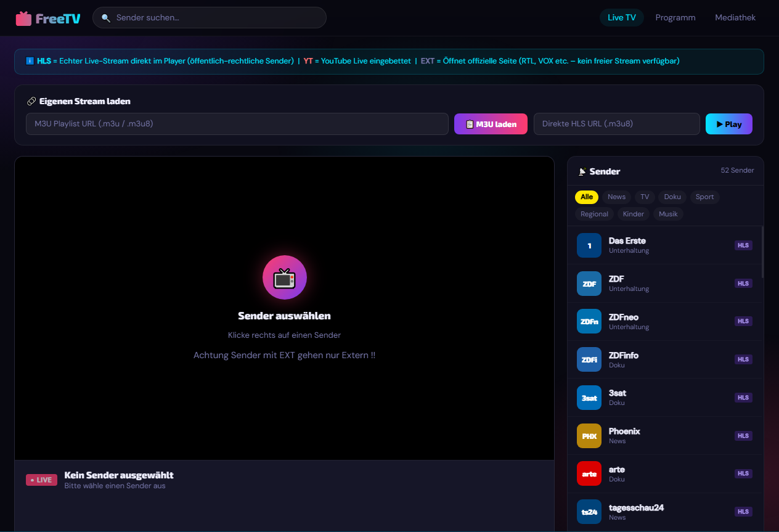Click the Play button for HLS URL
The height and width of the screenshot is (532, 779).
728,124
